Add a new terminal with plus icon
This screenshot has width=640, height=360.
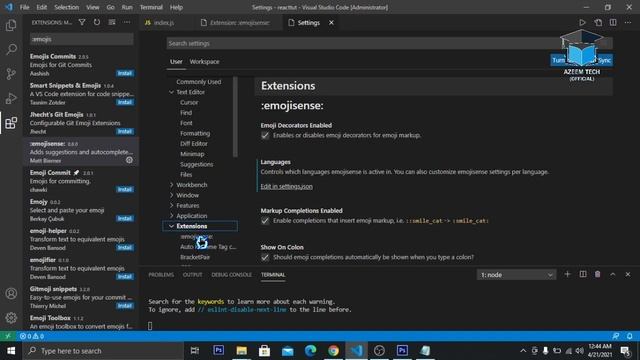click(567, 274)
